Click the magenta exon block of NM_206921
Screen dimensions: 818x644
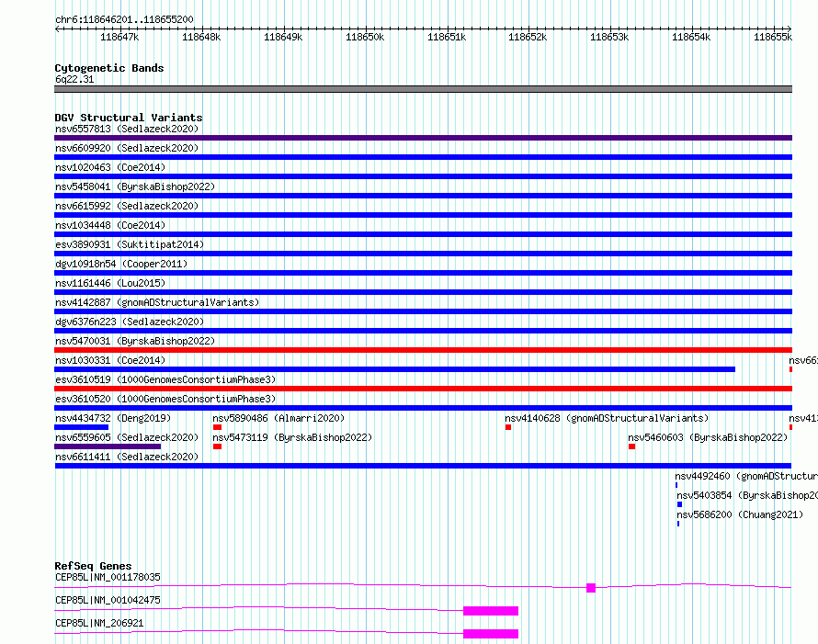pos(491,634)
